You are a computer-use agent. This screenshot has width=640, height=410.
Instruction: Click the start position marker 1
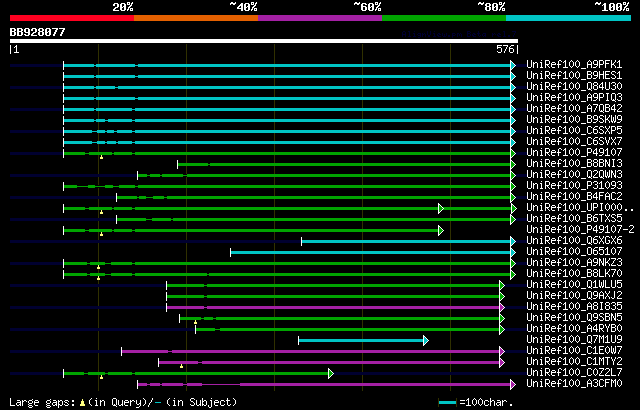[15, 49]
